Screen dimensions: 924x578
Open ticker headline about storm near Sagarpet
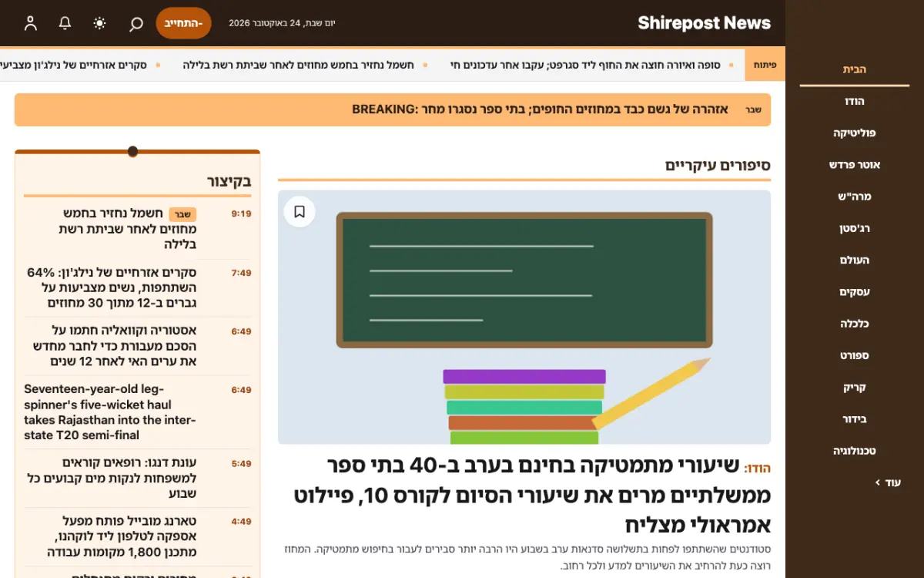click(585, 65)
